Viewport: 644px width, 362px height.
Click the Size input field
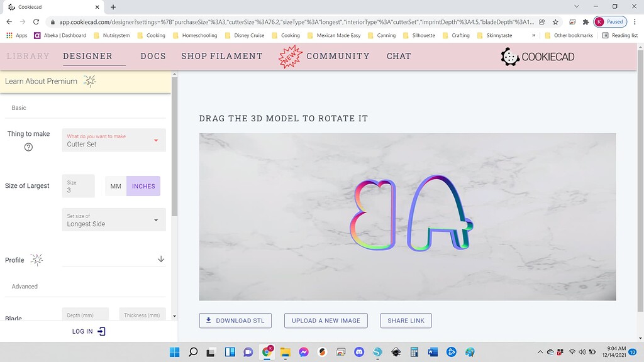[x=78, y=187]
